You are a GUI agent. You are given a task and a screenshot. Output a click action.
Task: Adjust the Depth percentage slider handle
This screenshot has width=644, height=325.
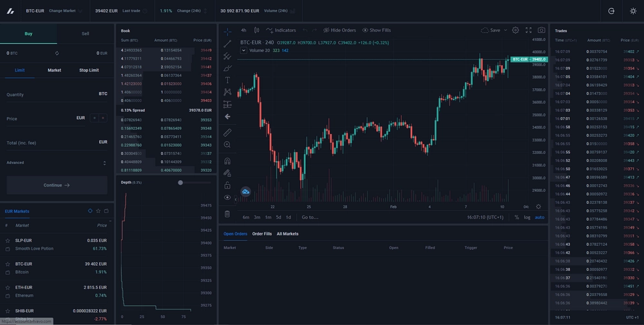point(180,183)
